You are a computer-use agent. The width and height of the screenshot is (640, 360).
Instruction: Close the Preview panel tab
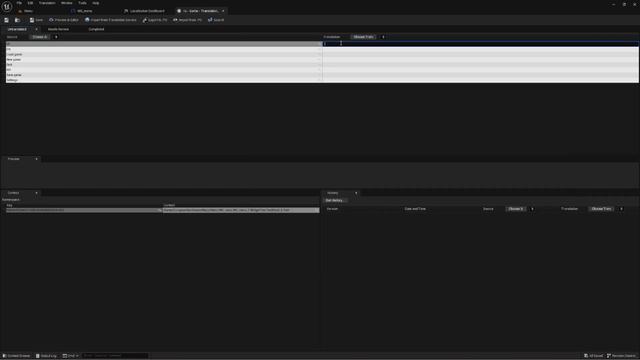36,159
